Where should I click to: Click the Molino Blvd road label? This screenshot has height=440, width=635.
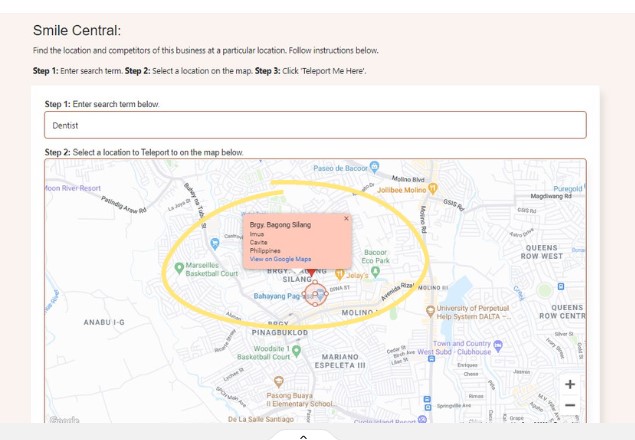(x=408, y=179)
